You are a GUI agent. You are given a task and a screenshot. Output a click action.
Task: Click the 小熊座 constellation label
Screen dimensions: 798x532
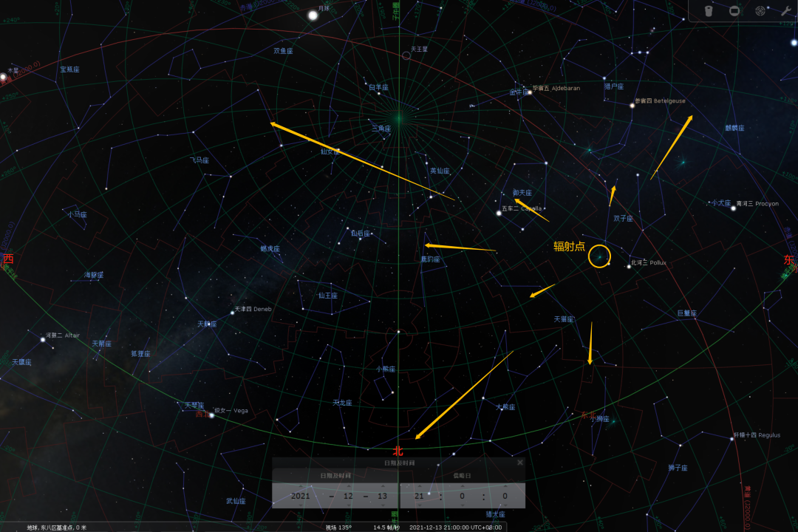click(x=385, y=369)
